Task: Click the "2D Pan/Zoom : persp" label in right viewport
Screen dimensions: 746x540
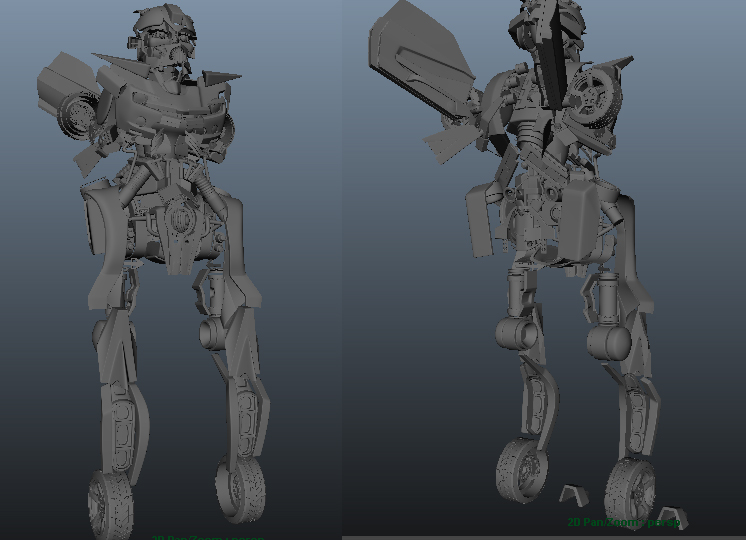Action: (x=624, y=522)
